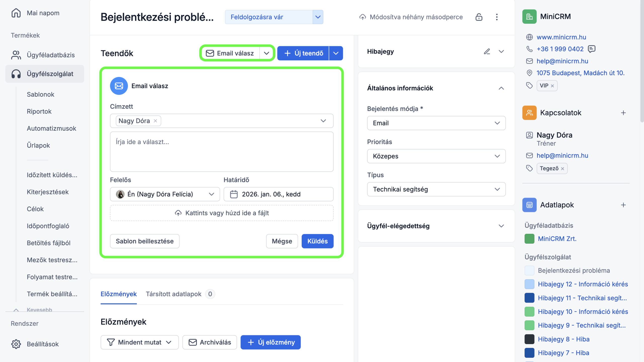The image size is (644, 362).
Task: Expand the Ügyfél-elégedettség section
Action: [x=501, y=226]
